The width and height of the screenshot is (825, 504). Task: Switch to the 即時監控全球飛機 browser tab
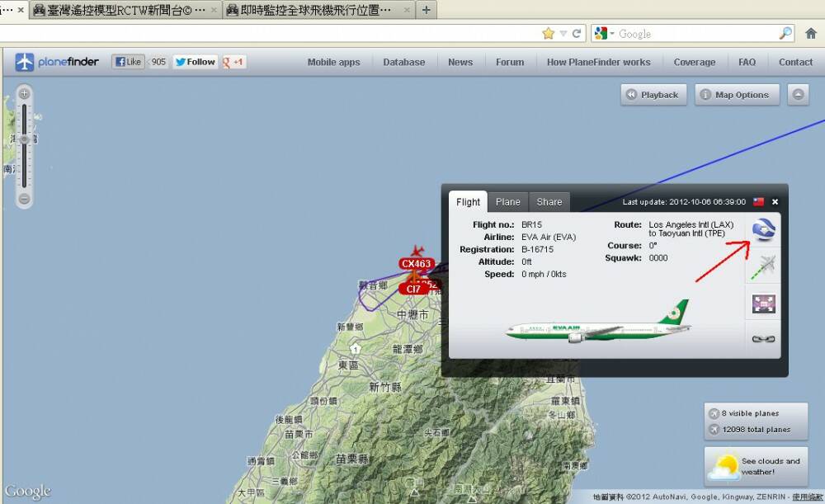[x=318, y=10]
